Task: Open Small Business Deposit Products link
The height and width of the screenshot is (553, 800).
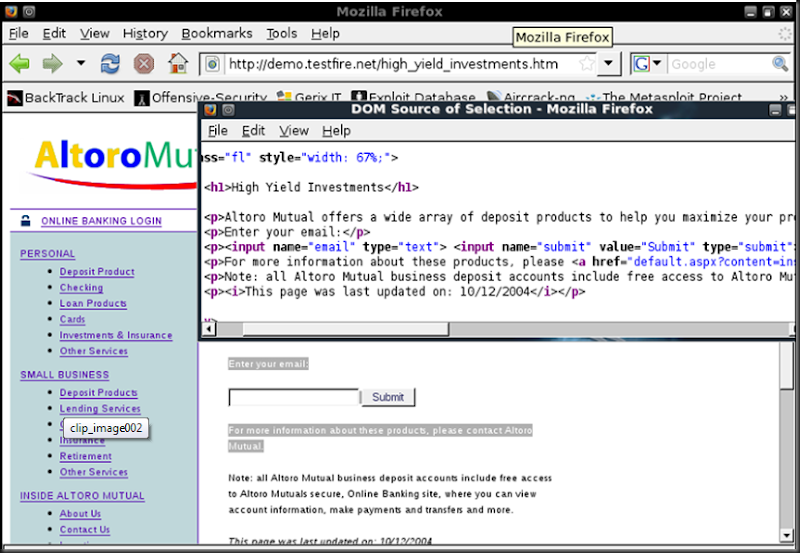Action: pos(98,393)
